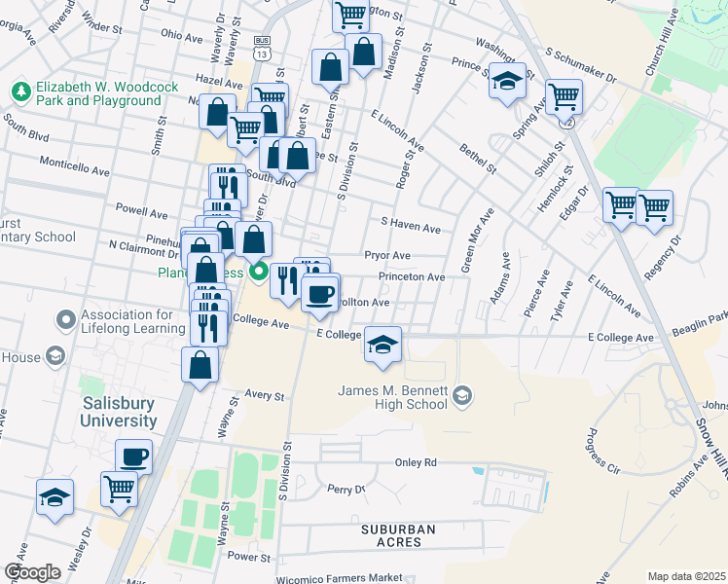Image resolution: width=728 pixels, height=584 pixels.
Task: Click the Salisbury University label
Action: coord(119,412)
